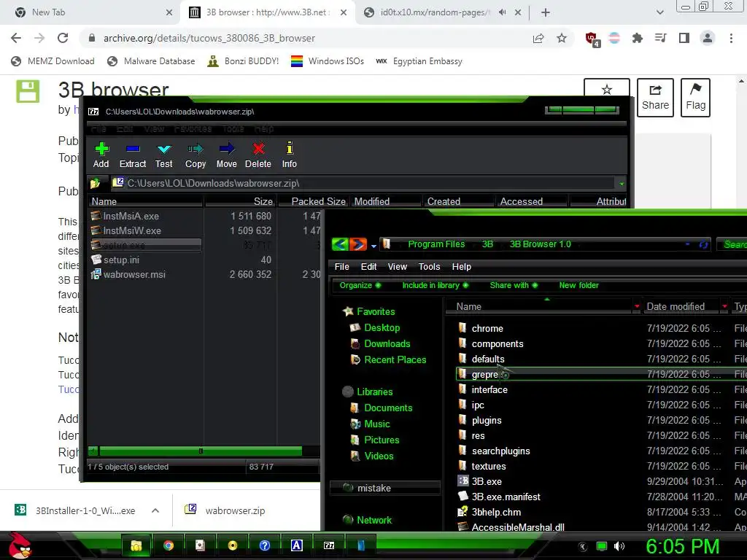This screenshot has height=560, width=747.
Task: Bookmark this page with Chrome star icon
Action: 562,38
